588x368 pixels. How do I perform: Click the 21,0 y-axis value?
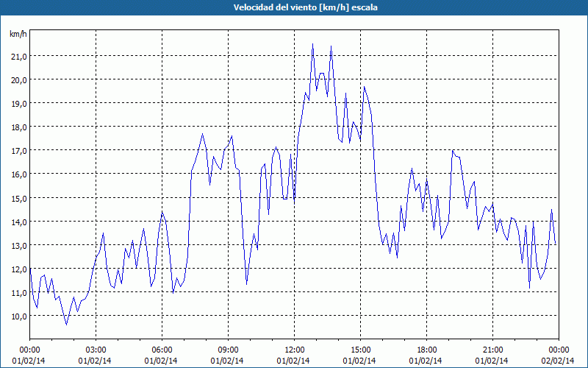pos(18,57)
